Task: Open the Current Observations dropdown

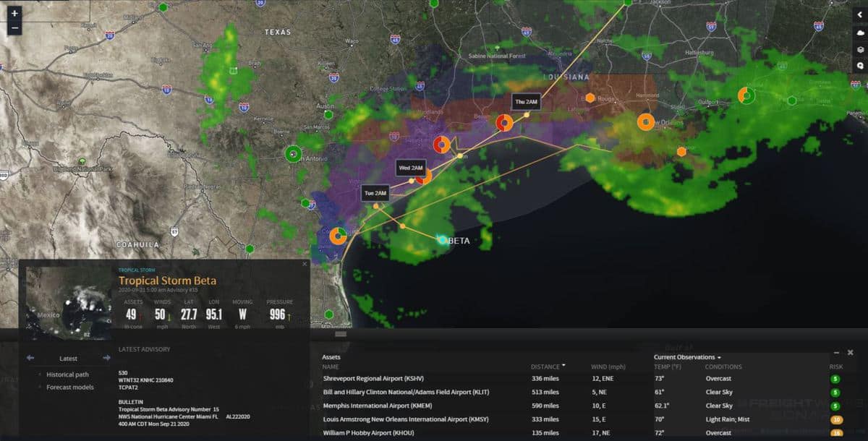Action: pos(687,357)
